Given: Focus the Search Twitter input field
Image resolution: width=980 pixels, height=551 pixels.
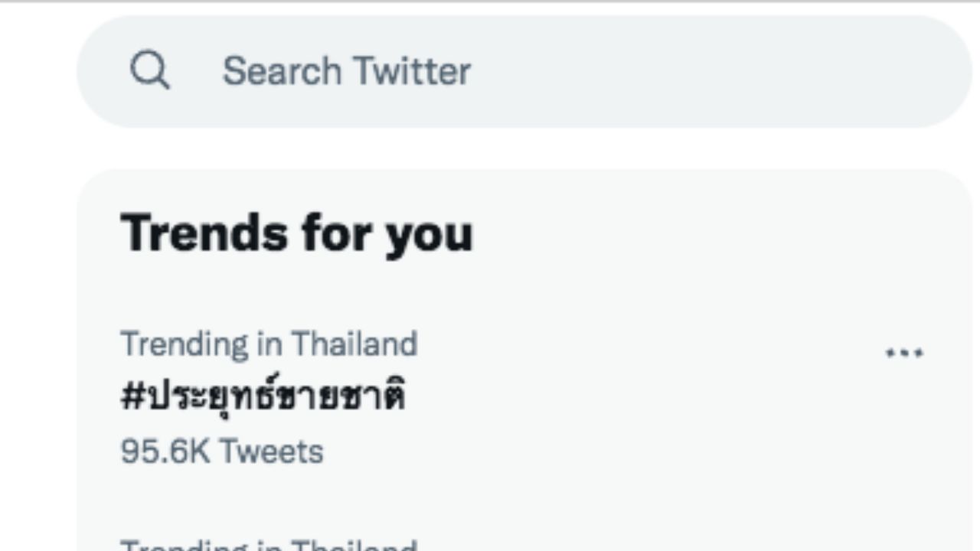Looking at the screenshot, I should pyautogui.click(x=536, y=72).
